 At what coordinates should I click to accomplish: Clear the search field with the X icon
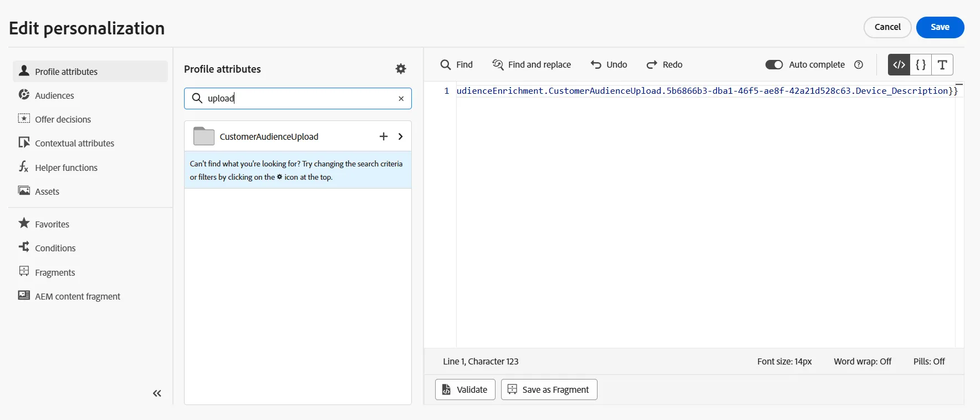point(401,99)
